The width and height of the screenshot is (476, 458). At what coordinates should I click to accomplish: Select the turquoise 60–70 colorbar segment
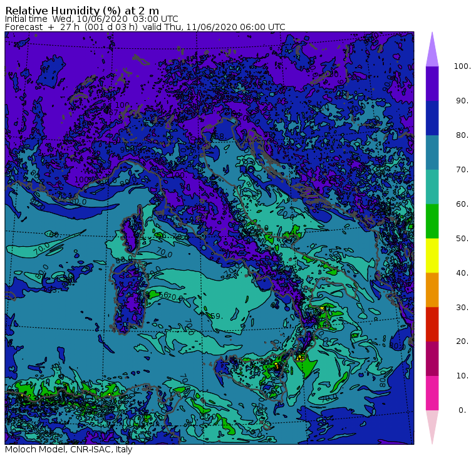click(x=432, y=187)
